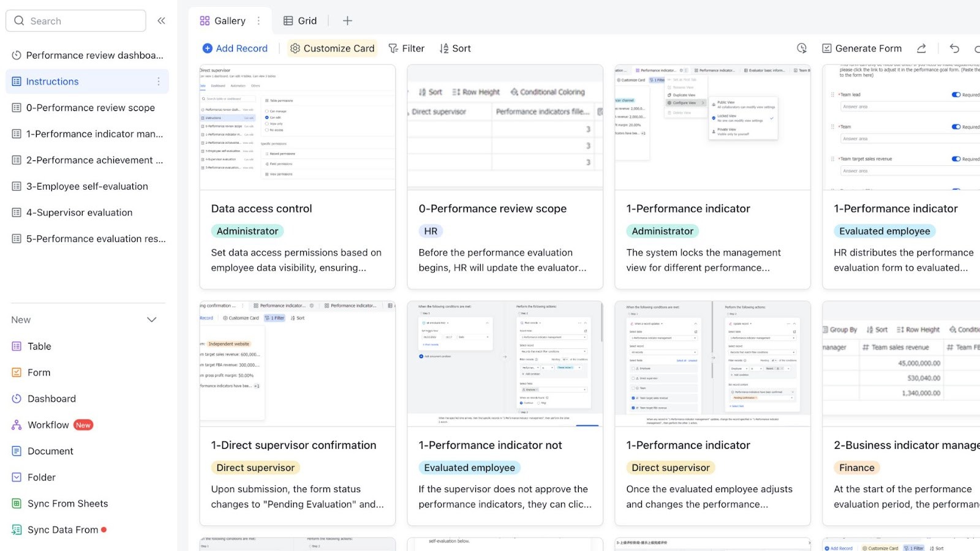Click the Add Record button
This screenshot has height=551, width=980.
(x=235, y=48)
